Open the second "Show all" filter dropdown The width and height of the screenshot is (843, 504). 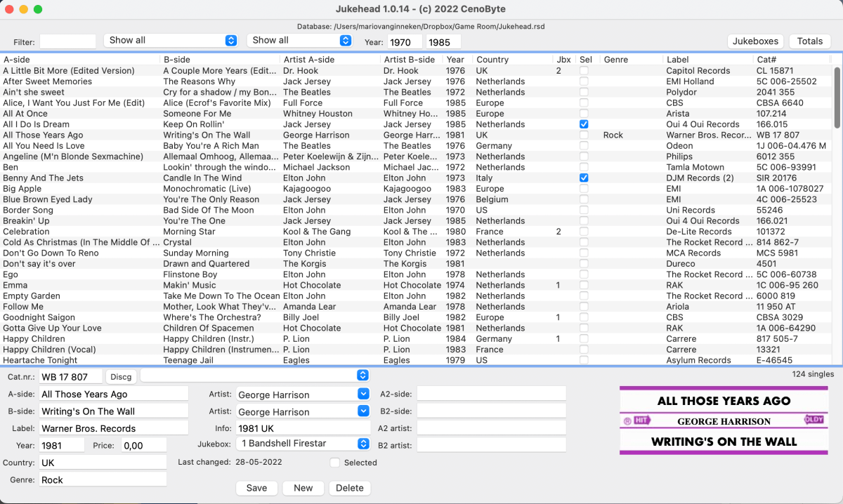click(x=299, y=41)
